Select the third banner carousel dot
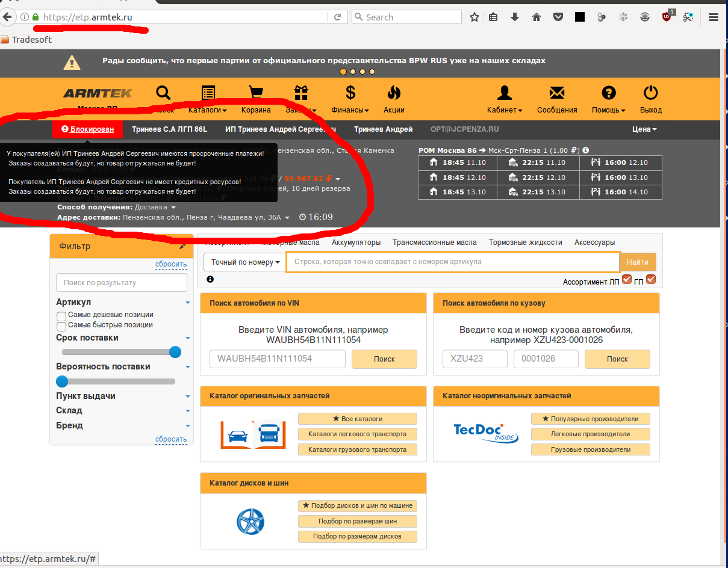Viewport: 728px width, 568px height. [362, 72]
